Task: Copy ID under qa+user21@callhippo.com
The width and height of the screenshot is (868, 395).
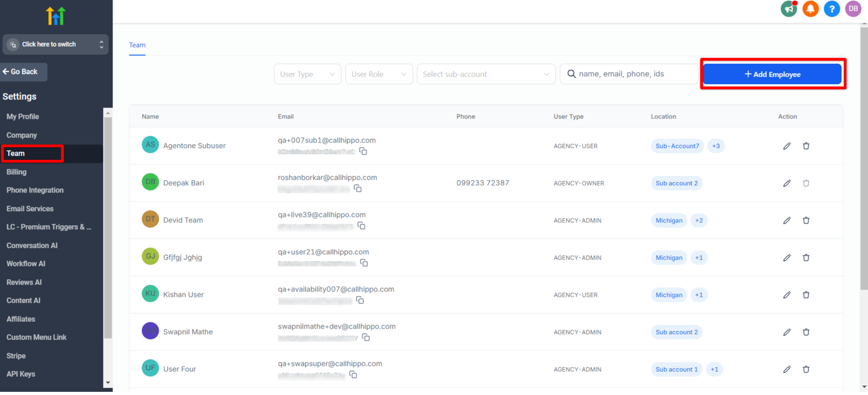Action: pyautogui.click(x=364, y=263)
